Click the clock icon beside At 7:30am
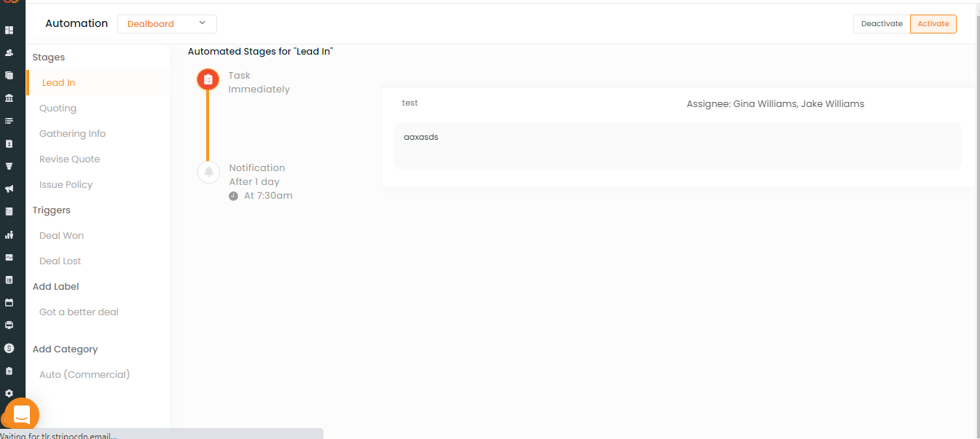The image size is (980, 439). click(233, 196)
